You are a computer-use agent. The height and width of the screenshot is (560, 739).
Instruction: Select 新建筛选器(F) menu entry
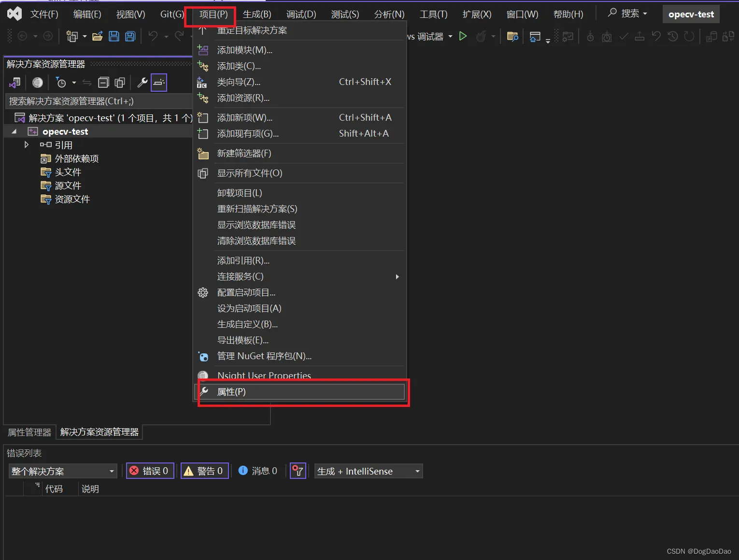[299, 154]
